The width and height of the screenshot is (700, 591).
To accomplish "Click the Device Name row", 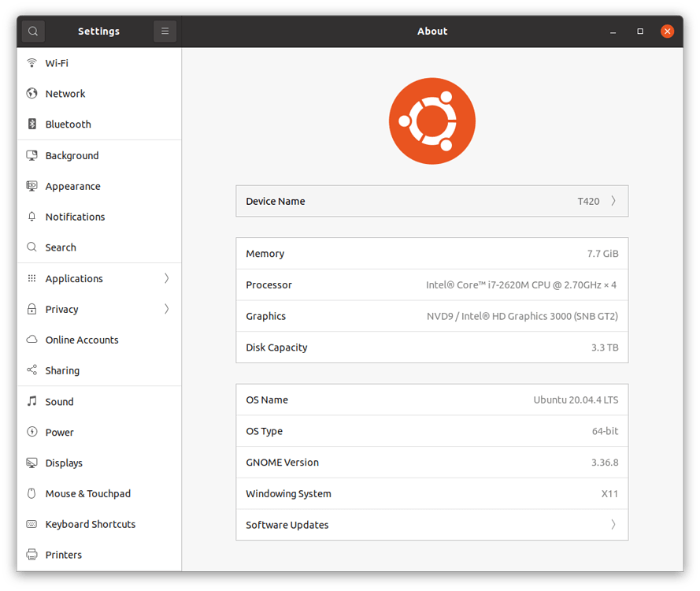I will coord(431,201).
